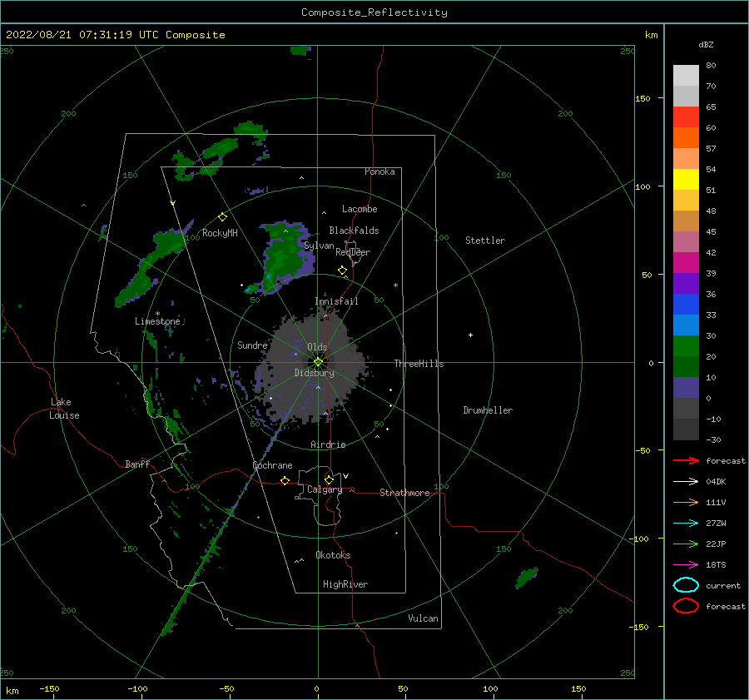Click the bright green swatch near 30 dBZ

686,345
